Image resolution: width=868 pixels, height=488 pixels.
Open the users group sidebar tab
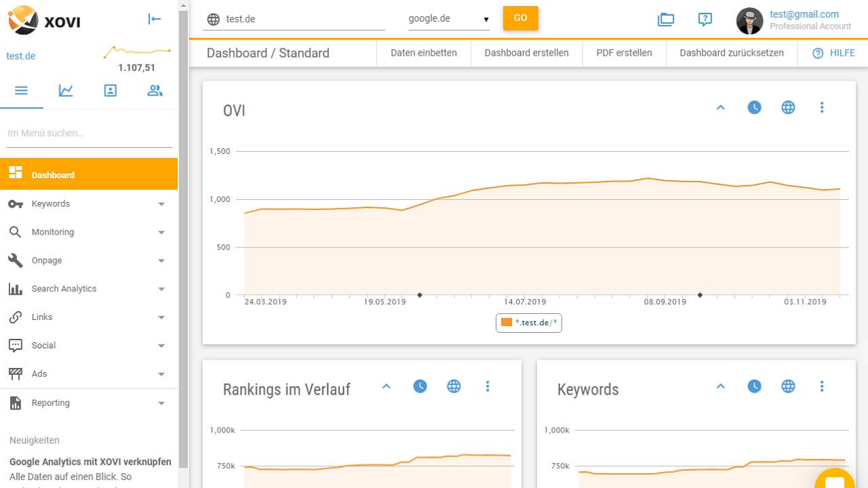[x=155, y=90]
